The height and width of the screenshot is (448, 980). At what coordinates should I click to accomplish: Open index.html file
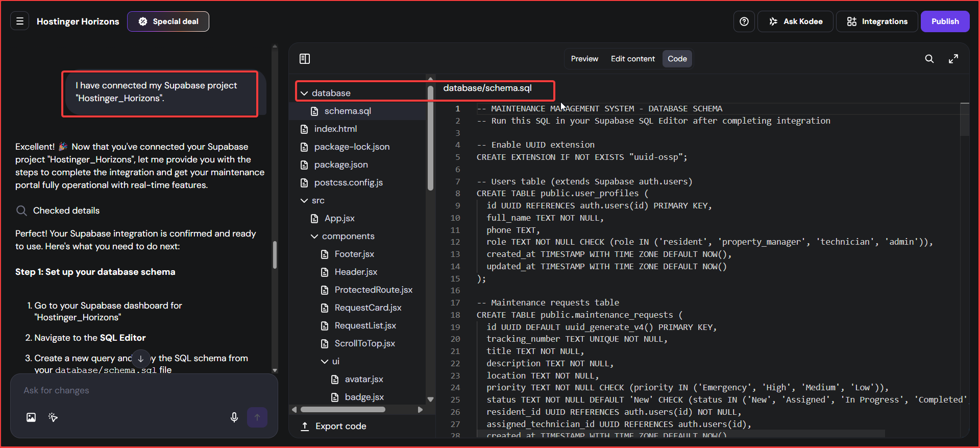coord(335,129)
